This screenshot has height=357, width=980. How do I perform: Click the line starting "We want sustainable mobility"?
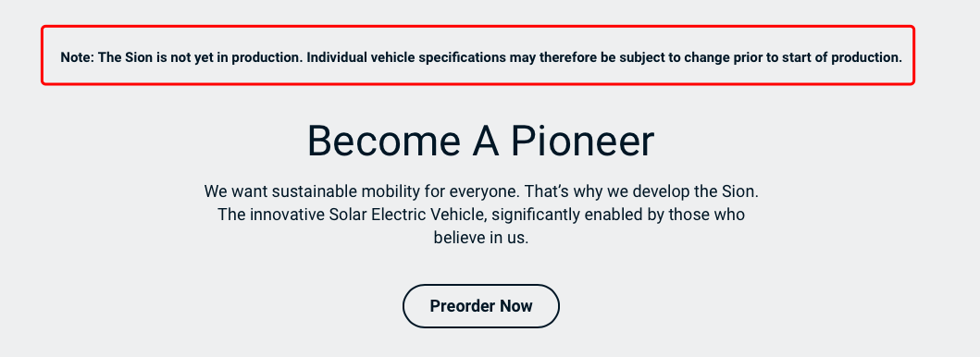click(x=481, y=191)
